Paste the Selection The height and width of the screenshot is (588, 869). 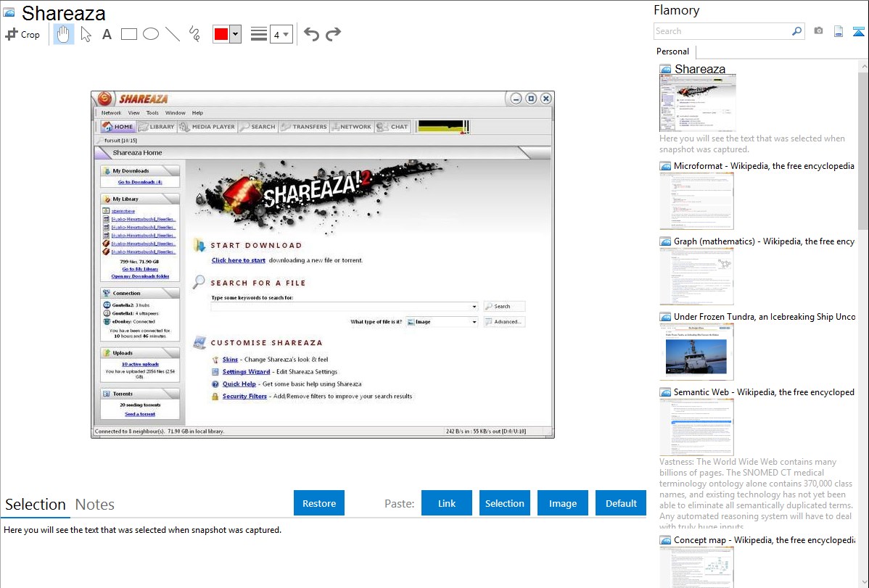tap(505, 503)
